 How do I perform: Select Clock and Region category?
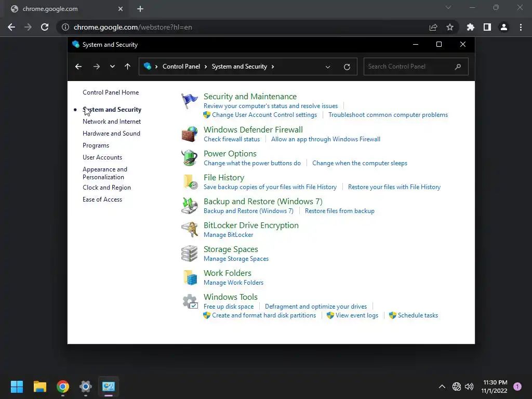click(107, 187)
